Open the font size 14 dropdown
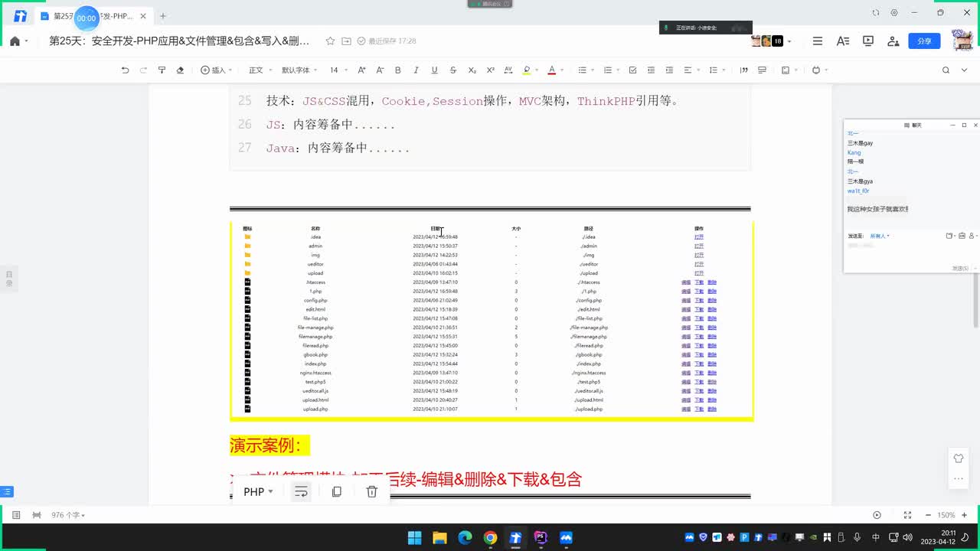The width and height of the screenshot is (980, 551). point(338,70)
